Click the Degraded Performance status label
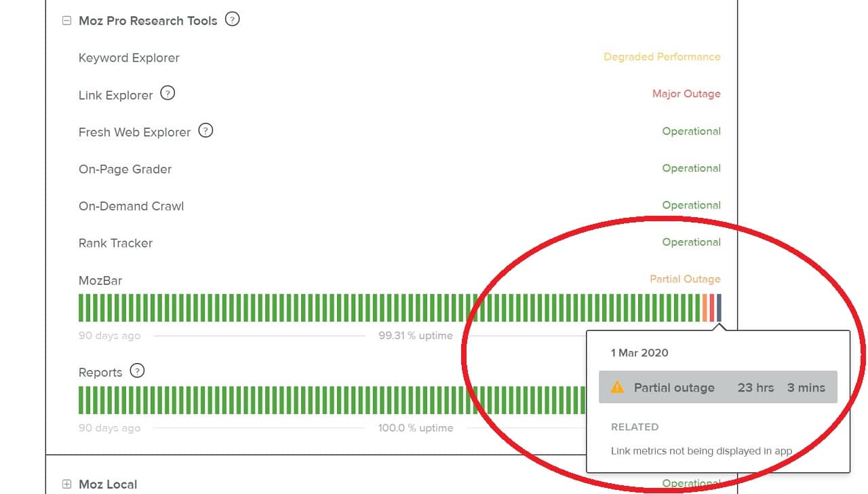The width and height of the screenshot is (868, 494). pyautogui.click(x=662, y=57)
